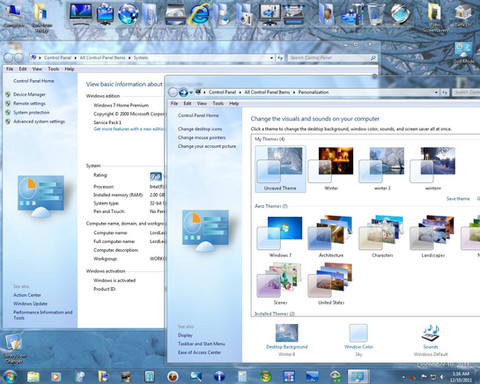Open Internet Explorer from the dock
The image size is (480, 384).
(x=200, y=14)
